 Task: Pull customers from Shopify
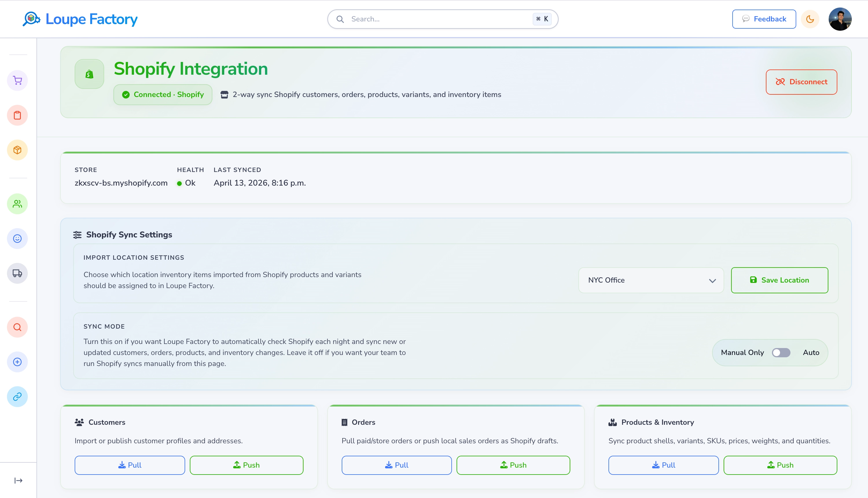tap(130, 465)
